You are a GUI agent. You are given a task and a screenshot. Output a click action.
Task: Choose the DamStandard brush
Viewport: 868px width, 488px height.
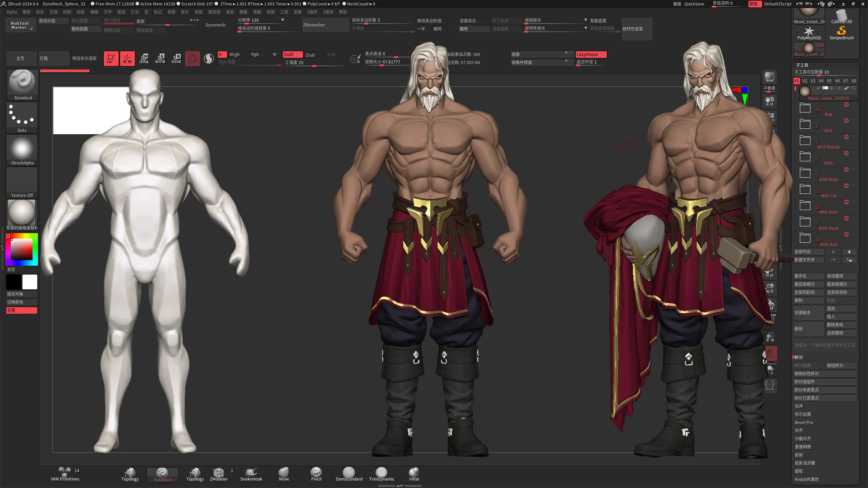(x=349, y=474)
